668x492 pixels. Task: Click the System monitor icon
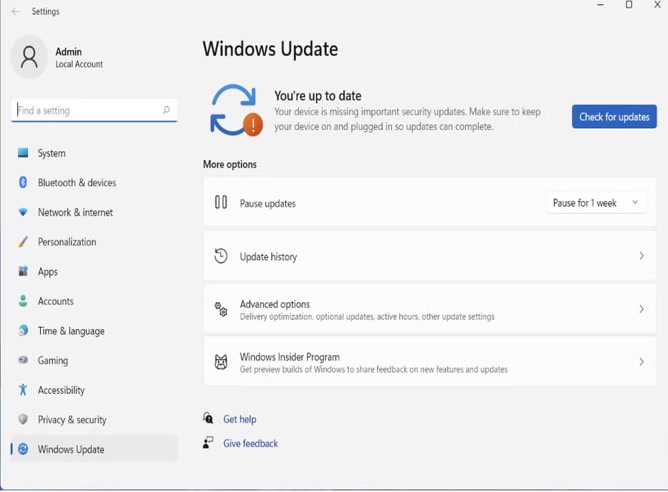(23, 152)
